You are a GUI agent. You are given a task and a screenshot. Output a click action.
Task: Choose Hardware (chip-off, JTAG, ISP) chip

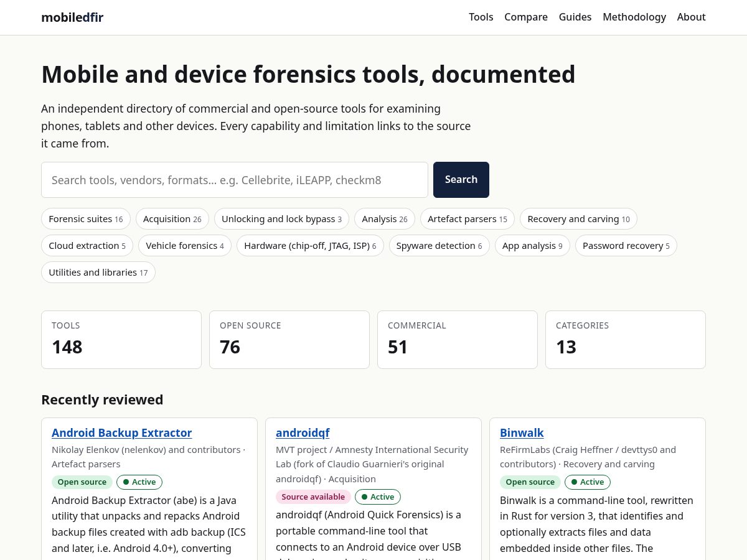tap(310, 246)
